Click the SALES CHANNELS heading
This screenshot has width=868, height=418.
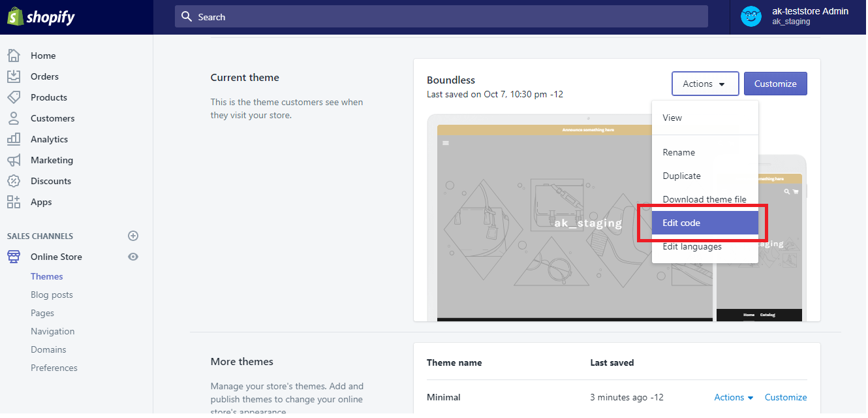40,236
